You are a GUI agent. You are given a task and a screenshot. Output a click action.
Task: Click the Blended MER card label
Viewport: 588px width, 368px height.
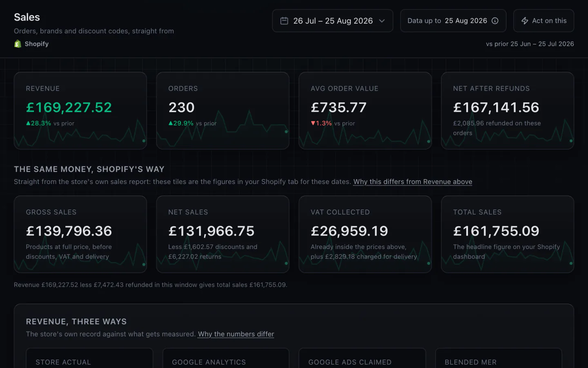click(471, 362)
